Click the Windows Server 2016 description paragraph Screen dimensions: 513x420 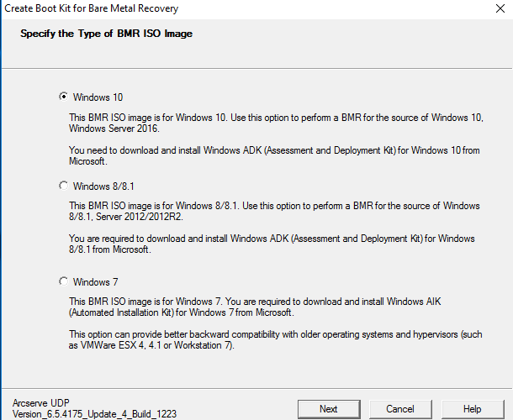[276, 123]
